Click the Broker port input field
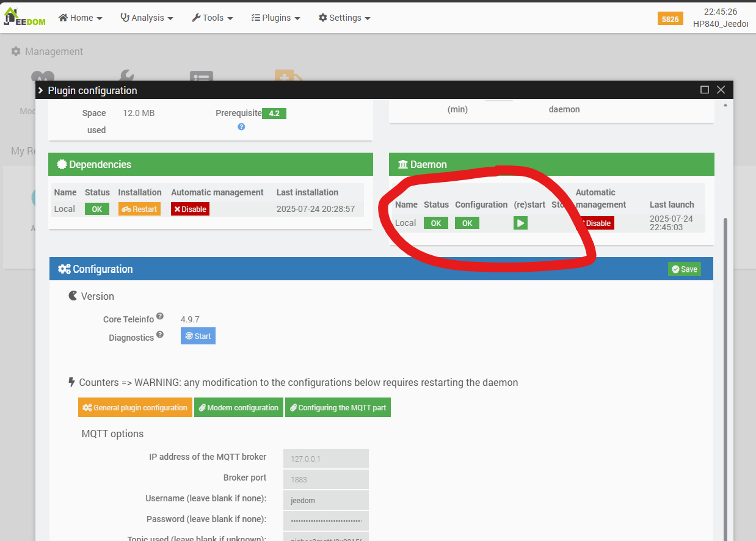 [x=325, y=479]
